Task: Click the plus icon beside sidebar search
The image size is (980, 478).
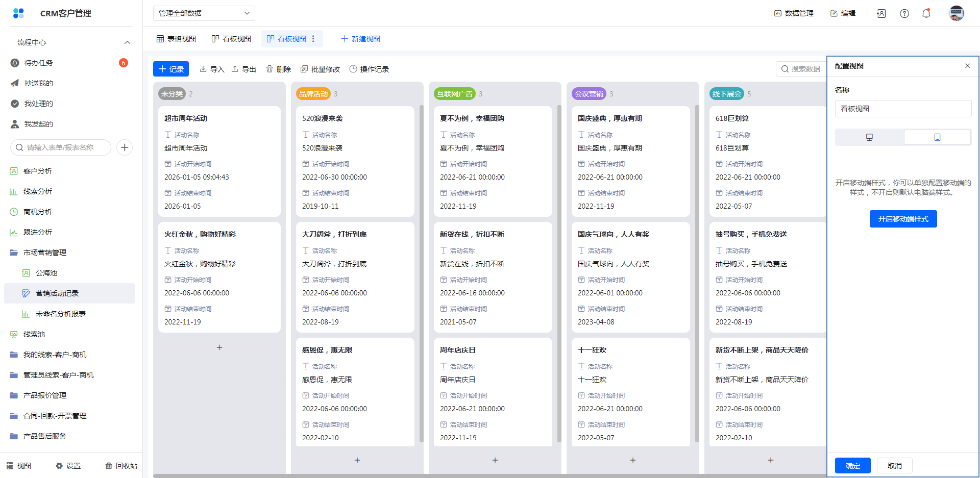Action: tap(125, 147)
